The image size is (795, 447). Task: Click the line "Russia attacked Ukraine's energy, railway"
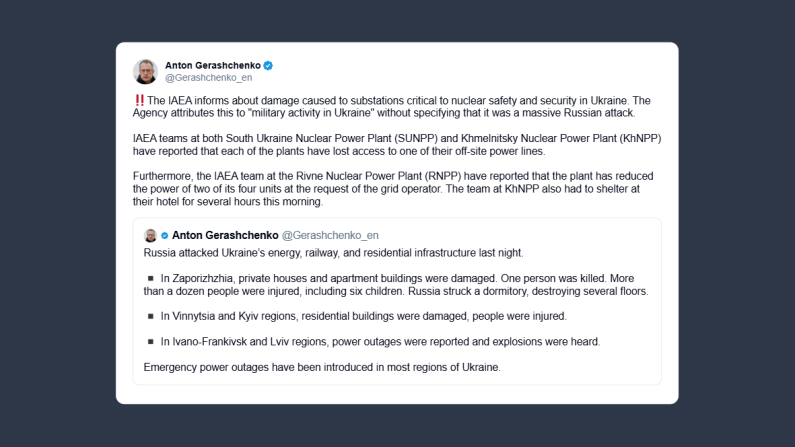point(327,253)
